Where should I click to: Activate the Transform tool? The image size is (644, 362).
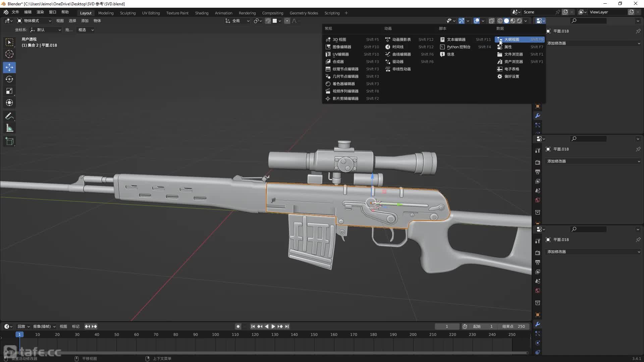[9, 103]
